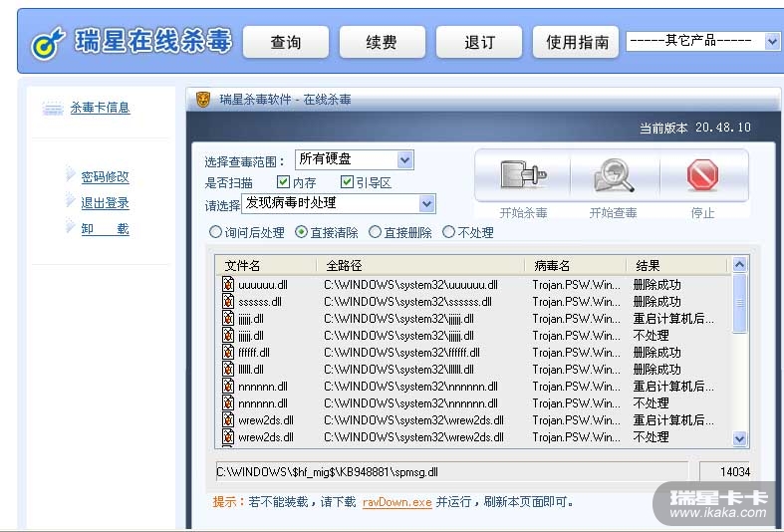Image resolution: width=784 pixels, height=532 pixels.
Task: Sort by the 结果 column header
Action: point(677,265)
